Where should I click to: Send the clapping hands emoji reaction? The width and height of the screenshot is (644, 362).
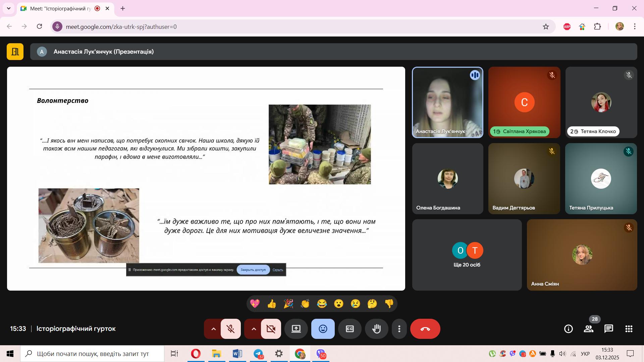[305, 304]
